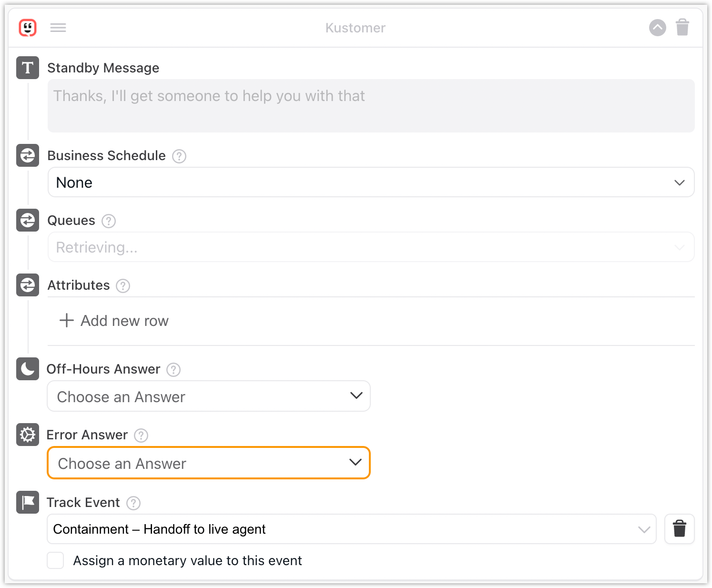Viewport: 712px width, 588px height.
Task: Expand the Off-Hours Answer dropdown
Action: (x=209, y=396)
